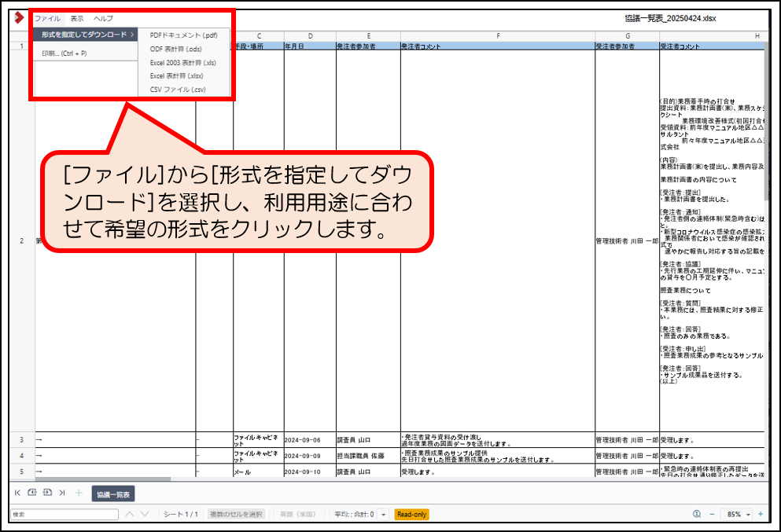This screenshot has width=781, height=532.
Task: Reset zoom to 100% icon
Action: pos(697,514)
